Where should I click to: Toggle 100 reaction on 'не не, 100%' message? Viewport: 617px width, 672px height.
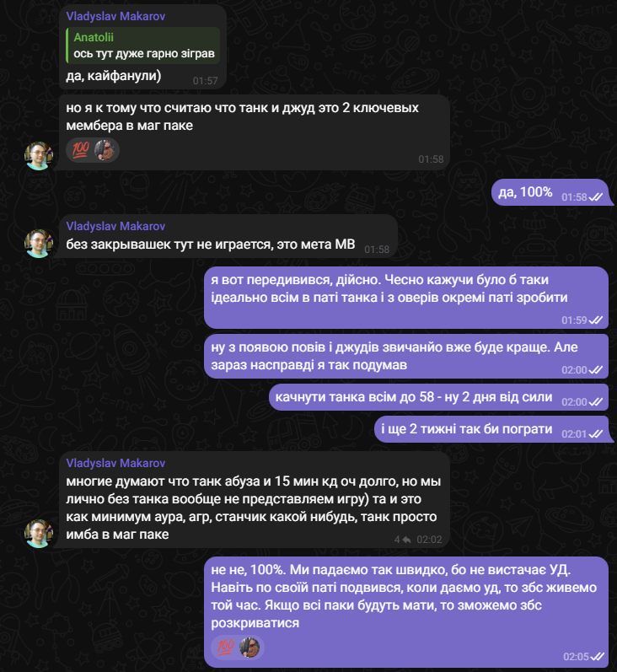point(226,647)
